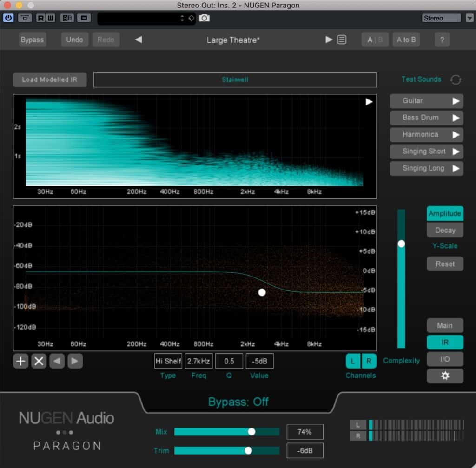Toggle the plugin power button
Screen dimensions: 476x468
point(8,18)
